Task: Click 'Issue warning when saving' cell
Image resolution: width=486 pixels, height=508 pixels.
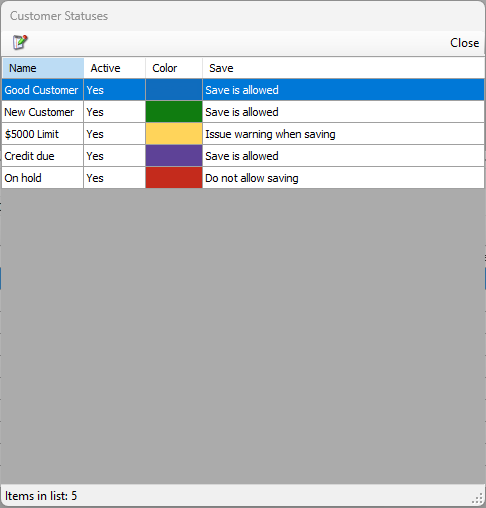Action: click(x=343, y=134)
